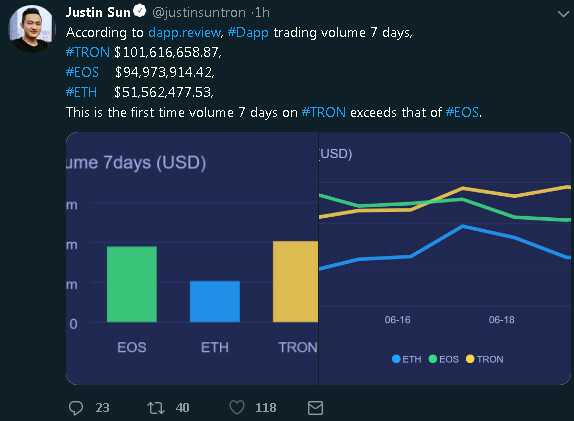Expand the tweet options chevron
Viewport: 574px width, 421px height.
[563, 14]
